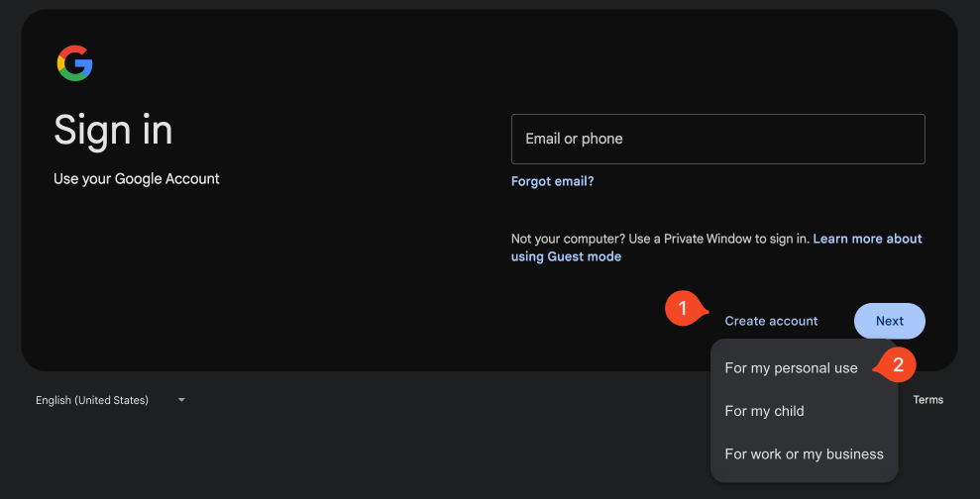Pick For work or my business
The width and height of the screenshot is (980, 499).
click(804, 454)
